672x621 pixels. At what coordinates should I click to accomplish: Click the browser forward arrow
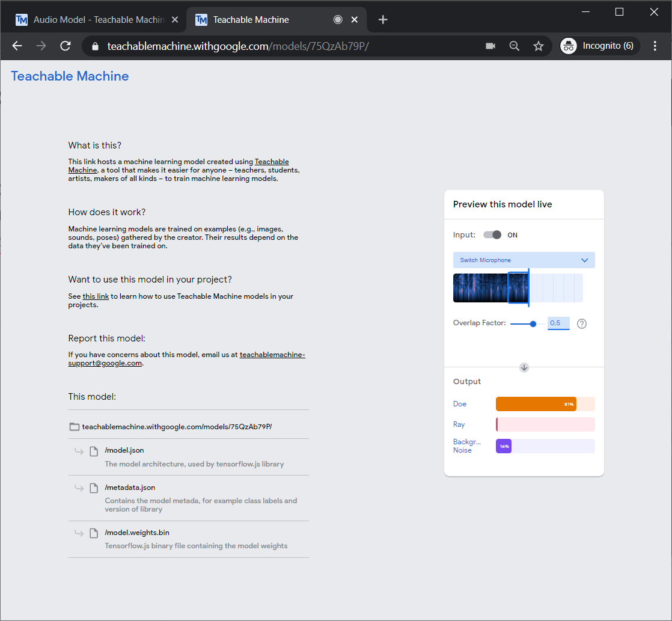(x=41, y=46)
